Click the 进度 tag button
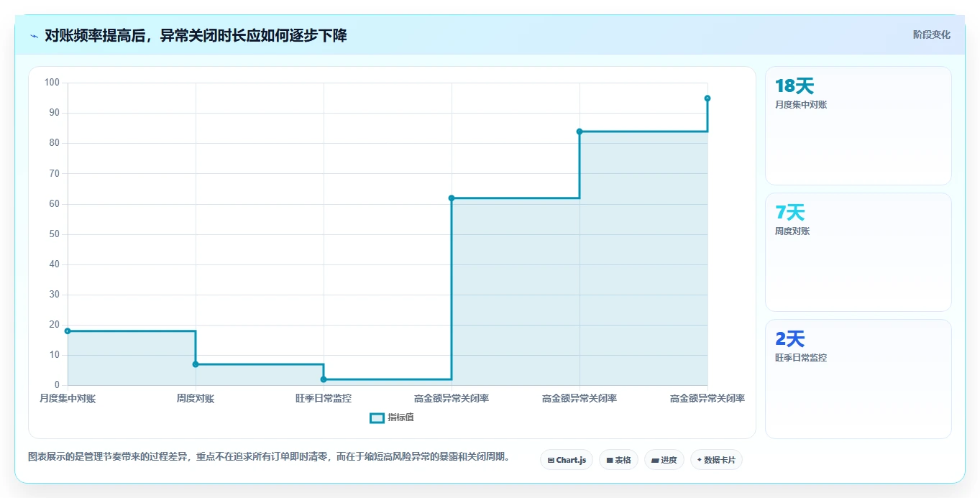Viewport: 980px width, 498px height. 664,460
